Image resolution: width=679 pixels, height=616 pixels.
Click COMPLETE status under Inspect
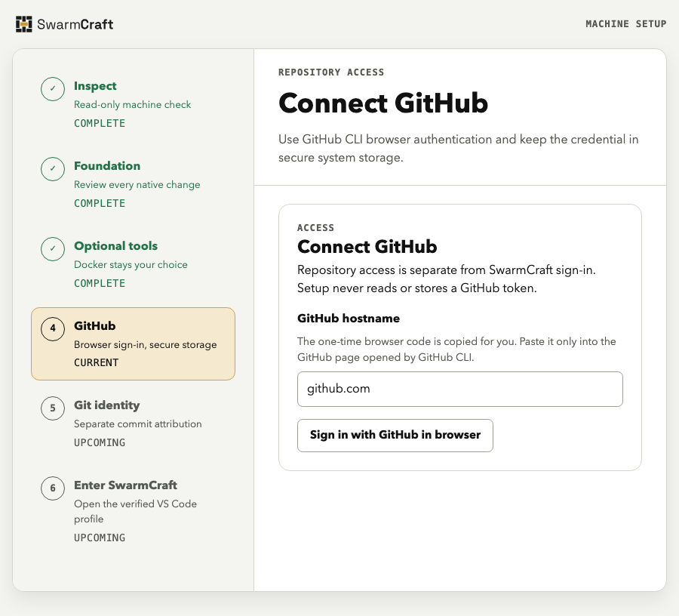(100, 124)
